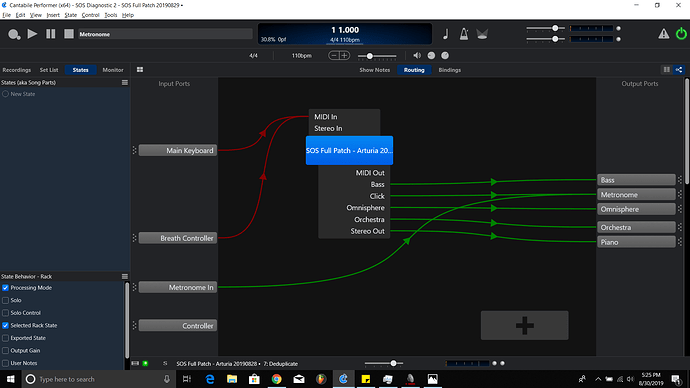The height and width of the screenshot is (388, 690).
Task: Select the Metronome In input port
Action: pyautogui.click(x=178, y=287)
